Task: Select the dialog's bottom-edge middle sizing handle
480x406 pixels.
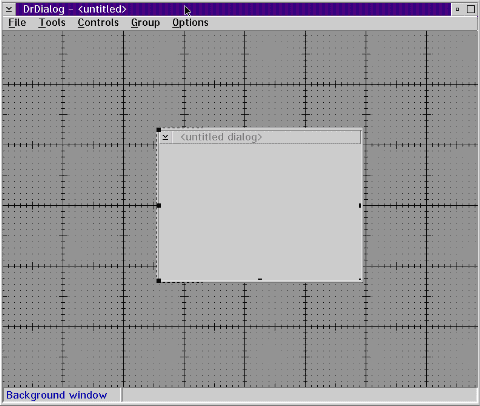Action: [x=260, y=279]
